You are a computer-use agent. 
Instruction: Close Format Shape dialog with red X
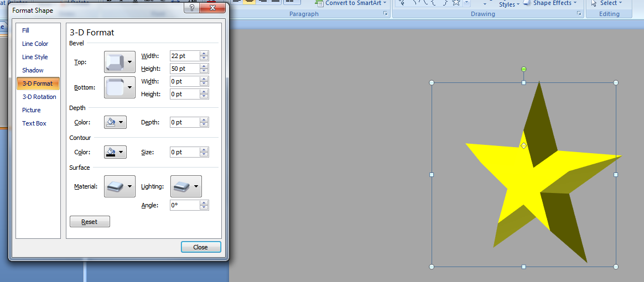coord(213,8)
